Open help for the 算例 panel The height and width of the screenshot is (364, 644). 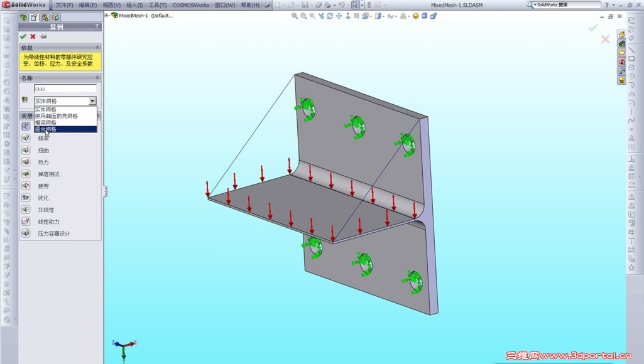click(x=97, y=27)
